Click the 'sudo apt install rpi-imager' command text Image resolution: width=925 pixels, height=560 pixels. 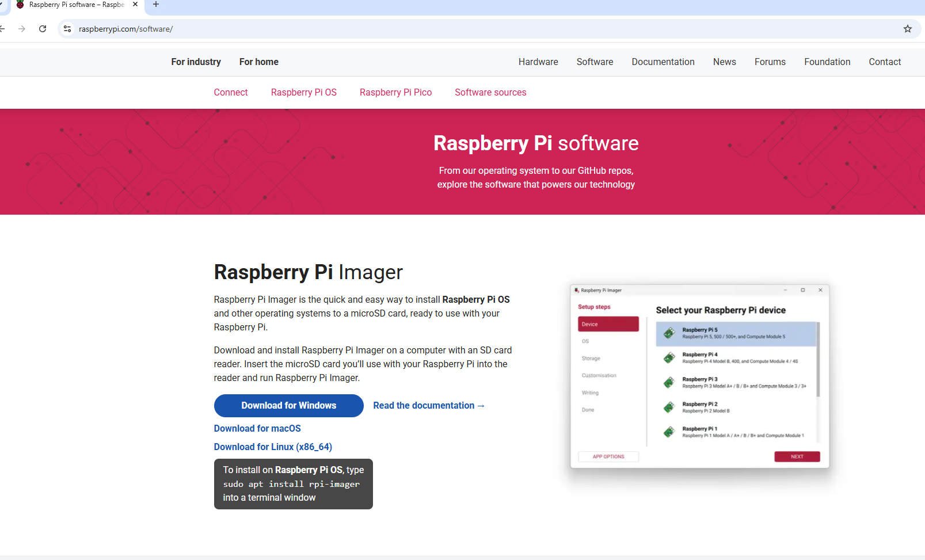[x=292, y=484]
